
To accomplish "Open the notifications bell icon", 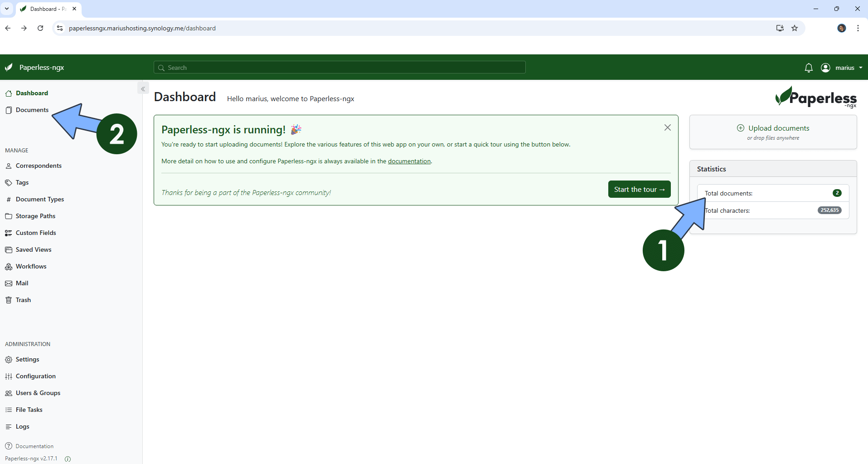I will tap(809, 68).
